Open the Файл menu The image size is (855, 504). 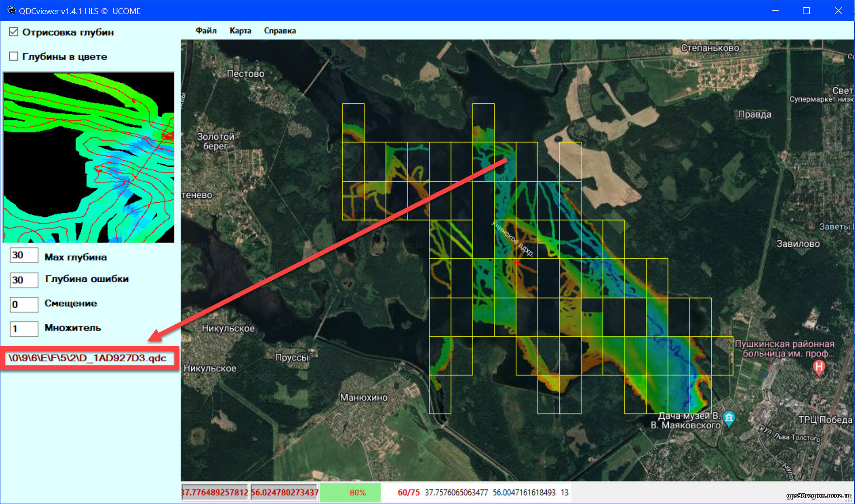point(206,31)
